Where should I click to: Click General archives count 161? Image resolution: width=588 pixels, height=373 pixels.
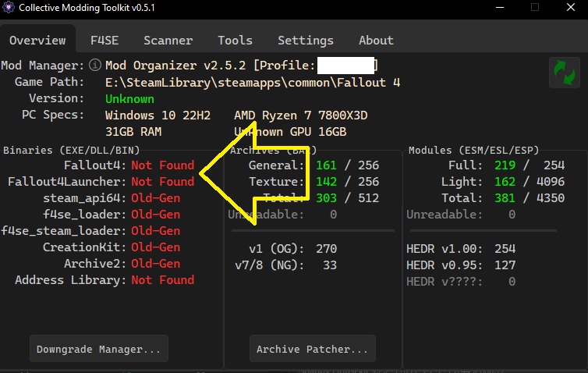pos(326,165)
